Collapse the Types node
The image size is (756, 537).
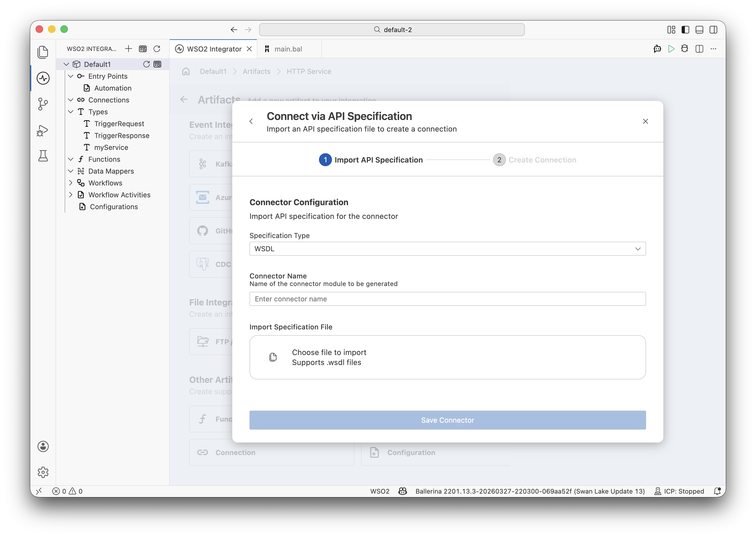pyautogui.click(x=71, y=112)
